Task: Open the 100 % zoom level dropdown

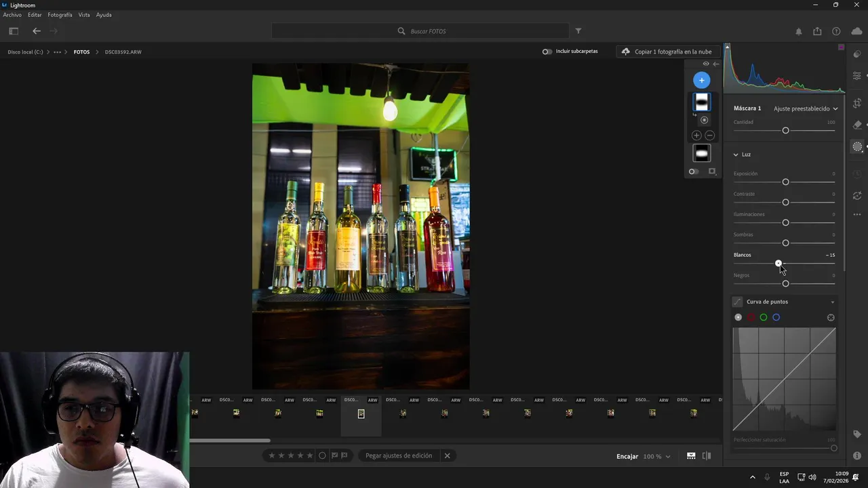Action: pos(656,456)
